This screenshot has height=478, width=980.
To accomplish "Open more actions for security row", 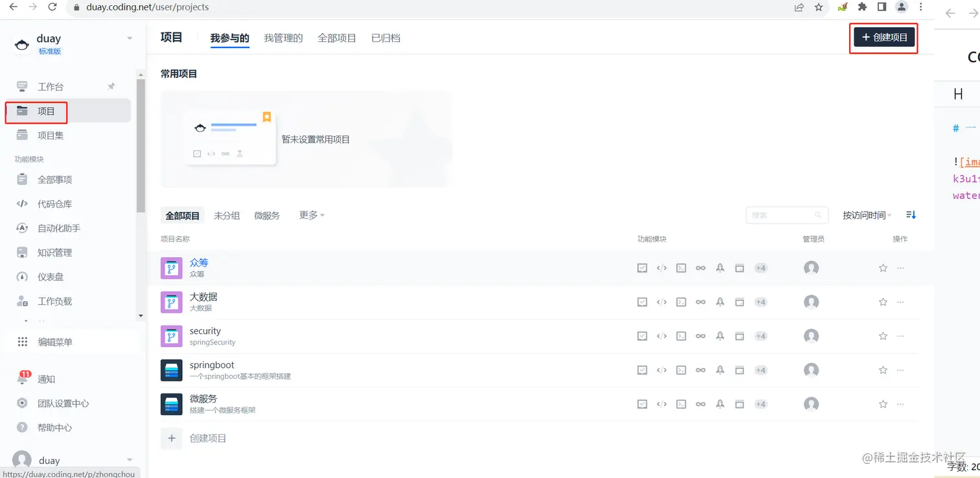I will [x=900, y=336].
